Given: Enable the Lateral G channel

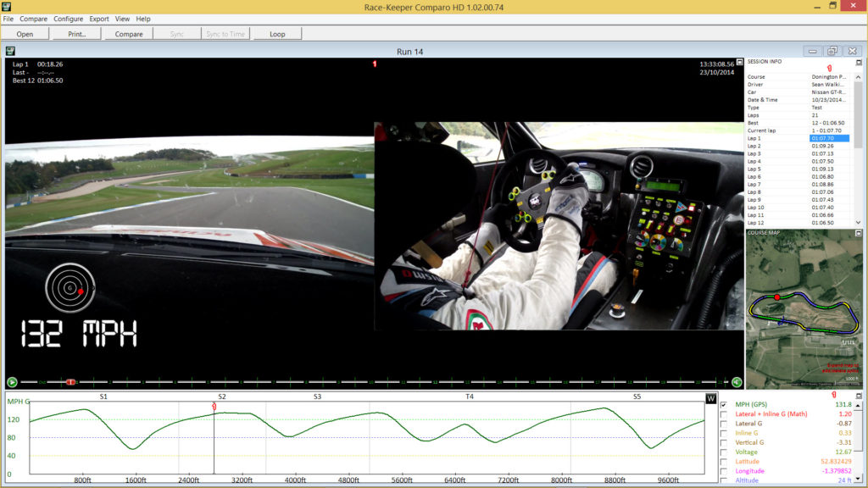Looking at the screenshot, I should [x=724, y=424].
